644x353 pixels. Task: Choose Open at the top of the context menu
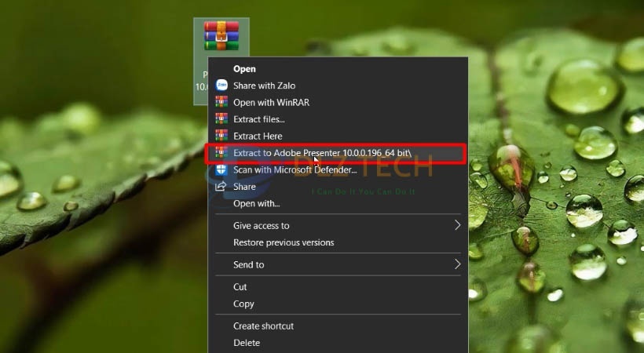(x=244, y=69)
